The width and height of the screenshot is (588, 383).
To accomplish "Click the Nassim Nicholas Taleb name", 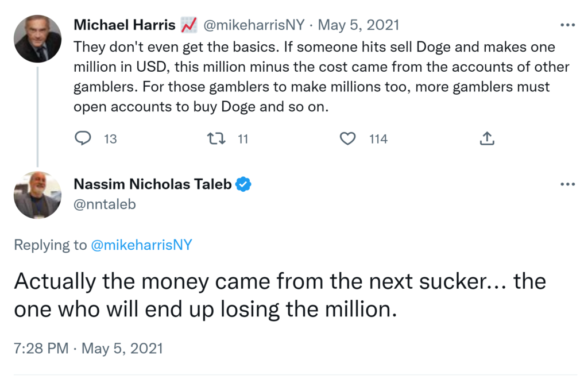I will tap(153, 184).
